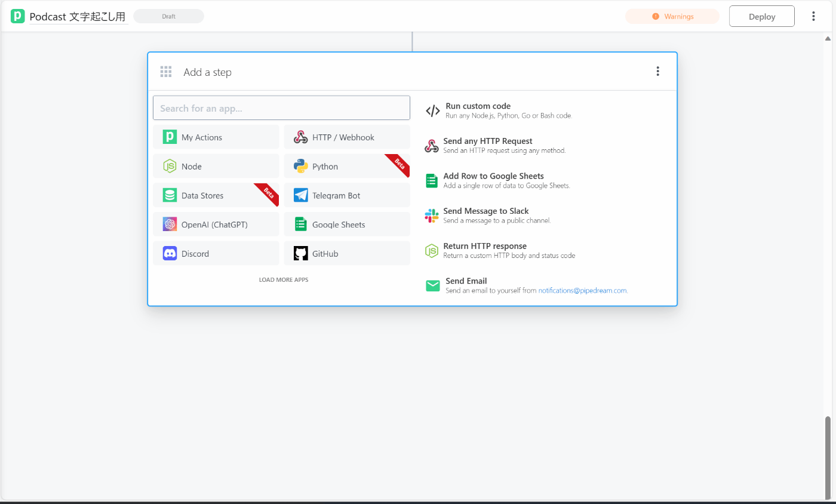Click the Add a step heading text
Image resolution: width=836 pixels, height=504 pixels.
[207, 72]
